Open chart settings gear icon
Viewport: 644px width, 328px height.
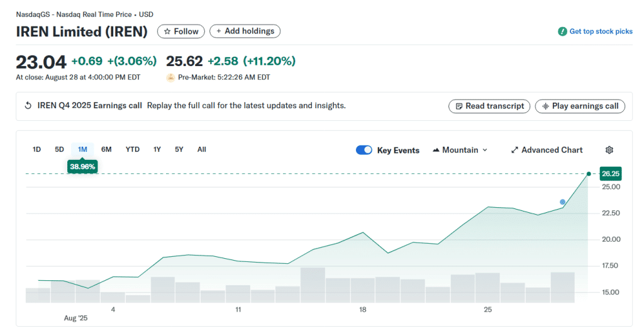609,150
